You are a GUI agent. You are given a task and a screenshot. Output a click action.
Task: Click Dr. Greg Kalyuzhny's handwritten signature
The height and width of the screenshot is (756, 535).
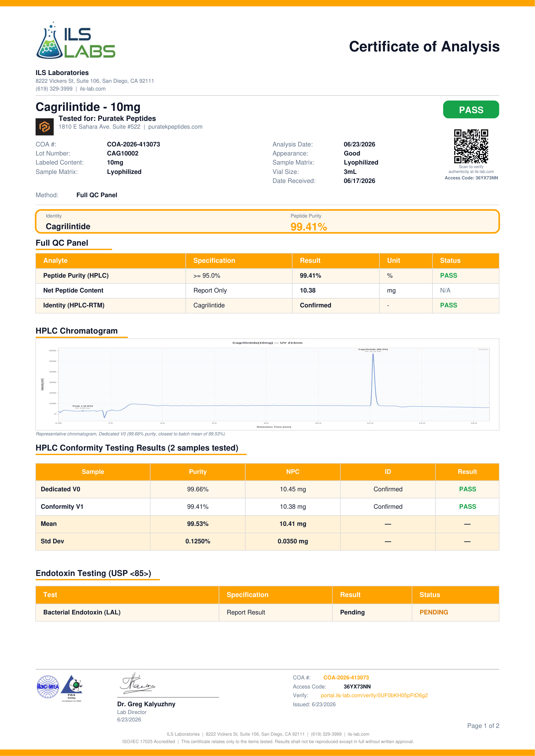tap(137, 684)
